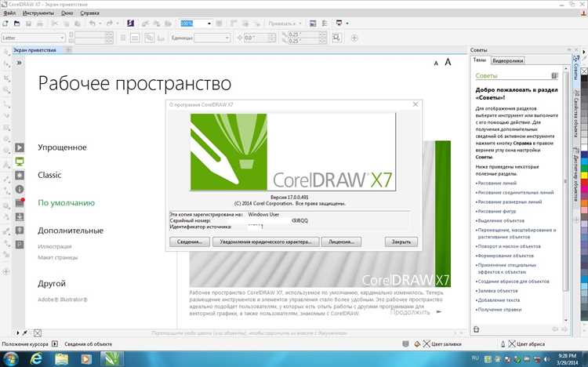Click the Закрыть button in About dialog
Image resolution: width=588 pixels, height=367 pixels.
coord(401,242)
